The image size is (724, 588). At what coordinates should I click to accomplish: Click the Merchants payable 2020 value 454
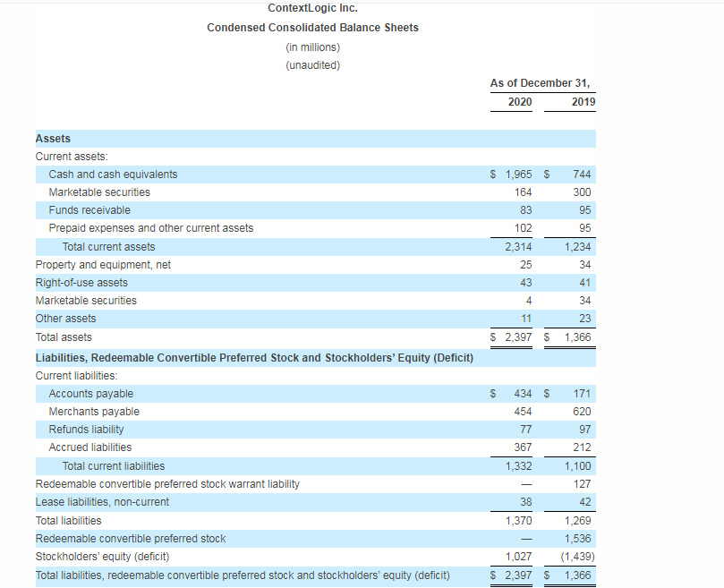(x=524, y=412)
